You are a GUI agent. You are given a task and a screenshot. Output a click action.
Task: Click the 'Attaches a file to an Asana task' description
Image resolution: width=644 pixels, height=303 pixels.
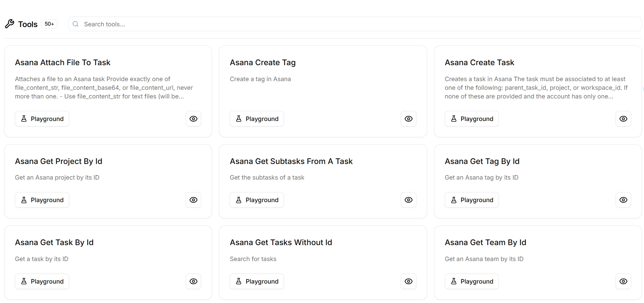click(x=104, y=88)
